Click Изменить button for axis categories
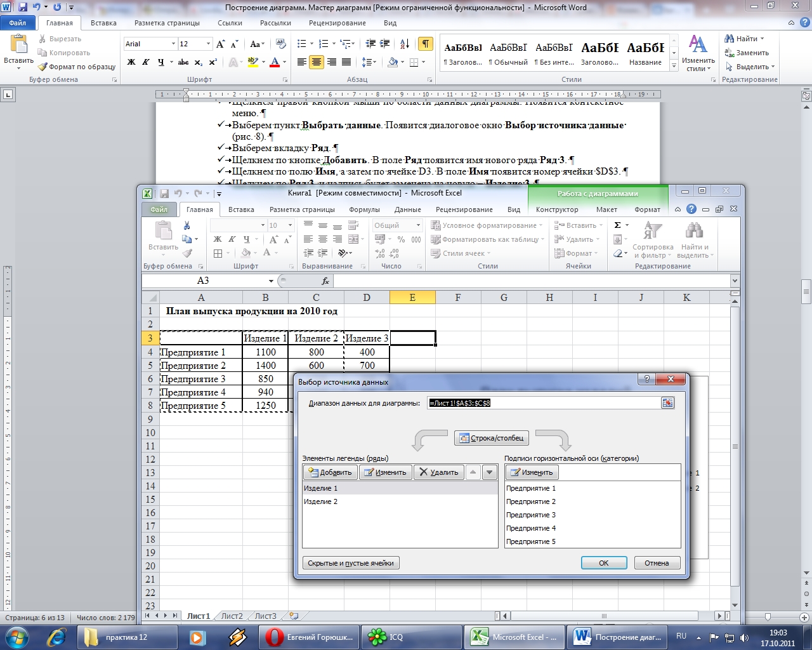812x650 pixels. (x=532, y=472)
